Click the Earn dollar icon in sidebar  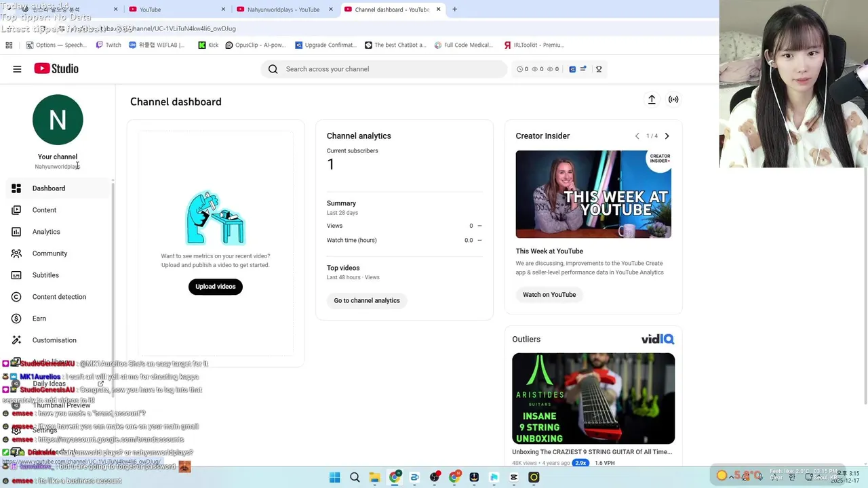[x=16, y=319]
